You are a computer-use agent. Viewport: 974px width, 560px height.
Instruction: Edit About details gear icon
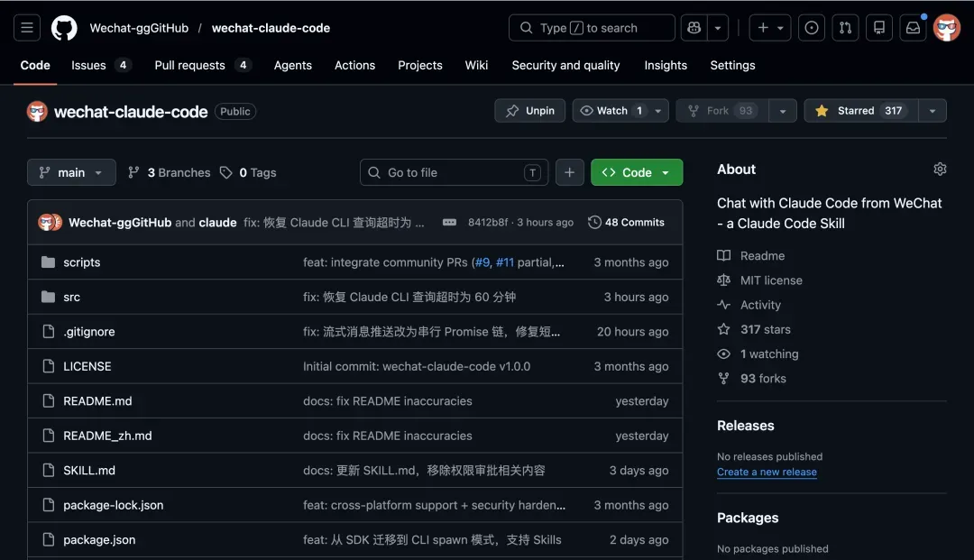point(940,169)
